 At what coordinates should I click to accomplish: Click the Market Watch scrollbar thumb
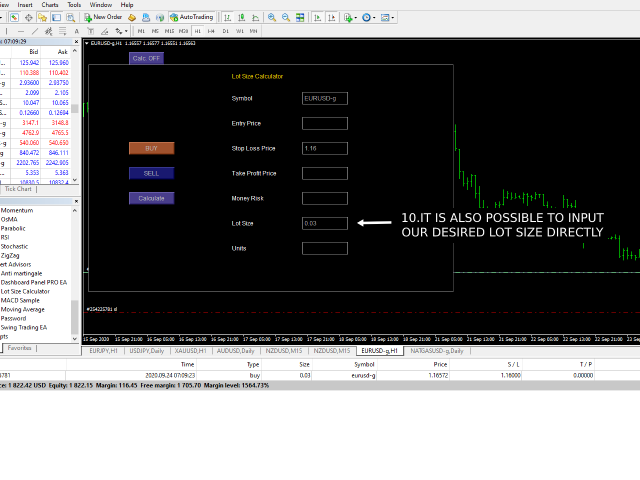point(75,109)
